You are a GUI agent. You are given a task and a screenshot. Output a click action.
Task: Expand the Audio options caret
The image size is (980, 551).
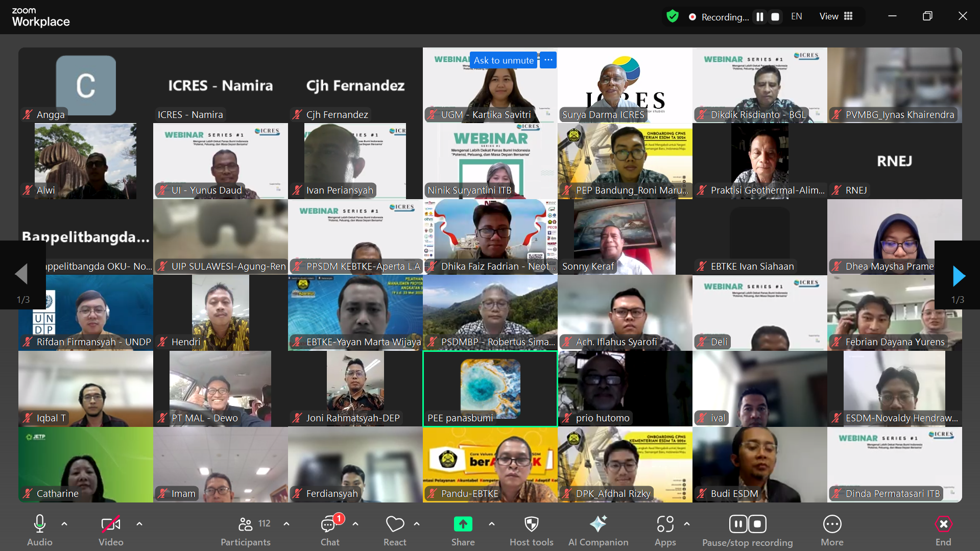64,524
